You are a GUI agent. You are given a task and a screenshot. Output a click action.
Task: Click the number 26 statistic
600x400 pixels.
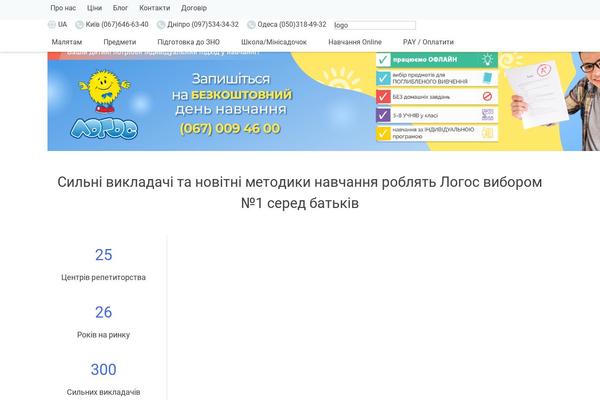(x=104, y=312)
